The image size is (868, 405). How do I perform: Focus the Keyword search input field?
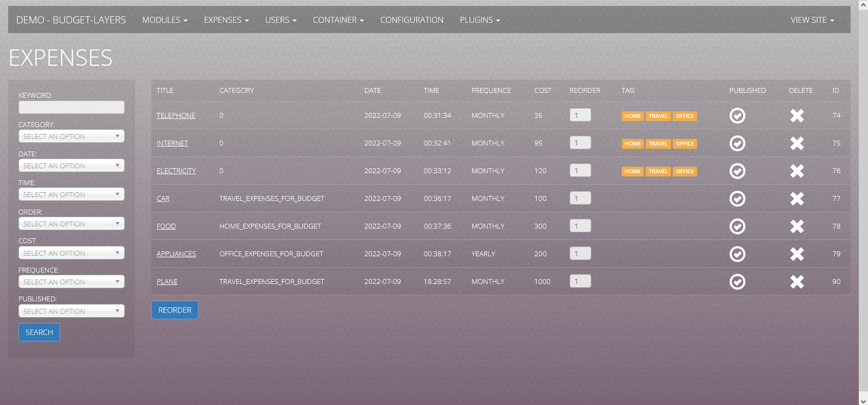point(71,107)
